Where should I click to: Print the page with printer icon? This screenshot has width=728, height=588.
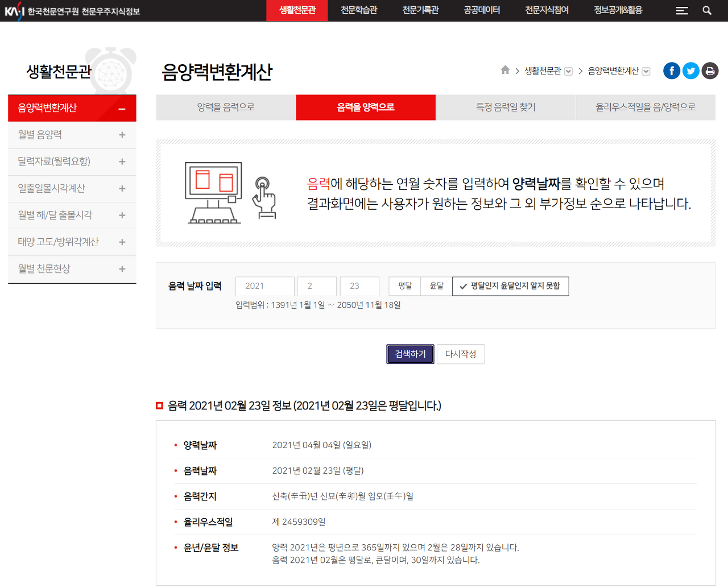click(710, 71)
